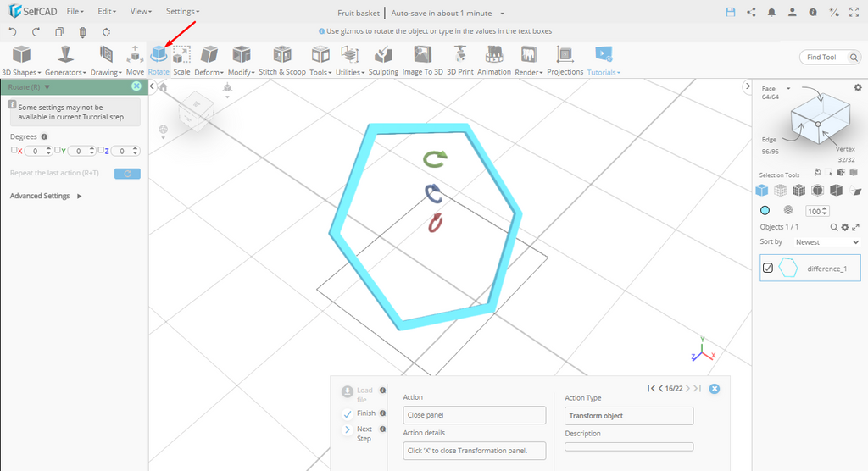Open the Sort by Newest dropdown

(827, 242)
